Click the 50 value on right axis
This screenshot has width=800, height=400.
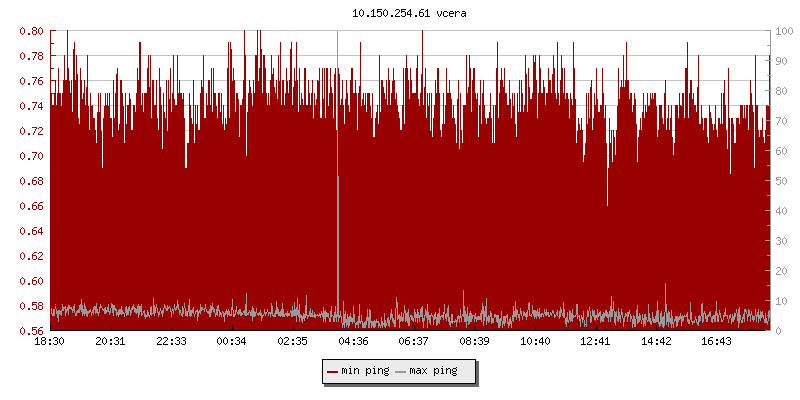pyautogui.click(x=782, y=181)
